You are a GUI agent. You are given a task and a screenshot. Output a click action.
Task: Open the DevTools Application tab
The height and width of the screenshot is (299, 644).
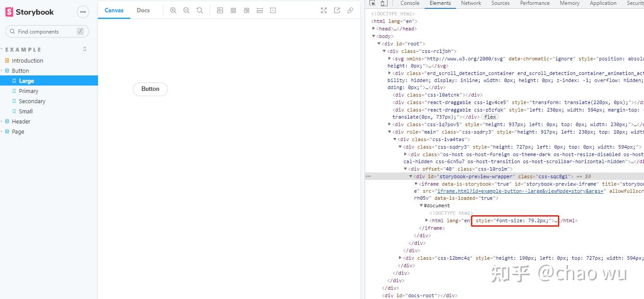click(603, 3)
